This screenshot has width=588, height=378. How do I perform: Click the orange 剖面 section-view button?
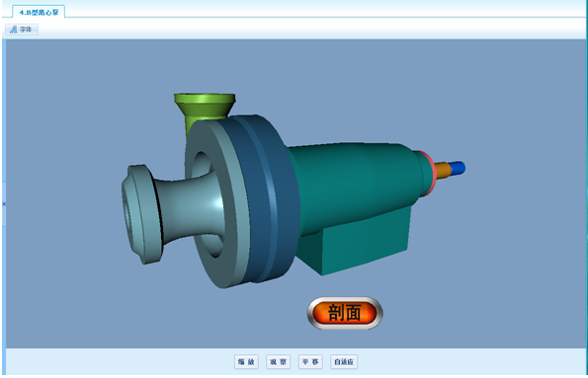[345, 313]
